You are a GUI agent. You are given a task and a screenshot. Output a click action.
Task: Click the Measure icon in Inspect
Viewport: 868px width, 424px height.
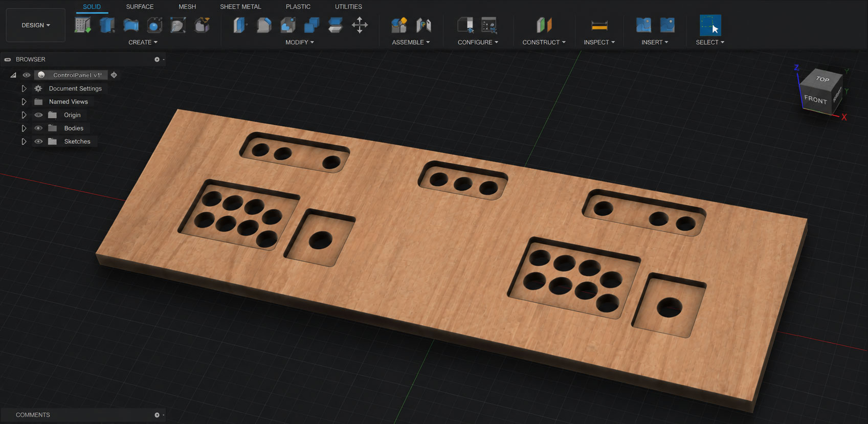pos(599,25)
